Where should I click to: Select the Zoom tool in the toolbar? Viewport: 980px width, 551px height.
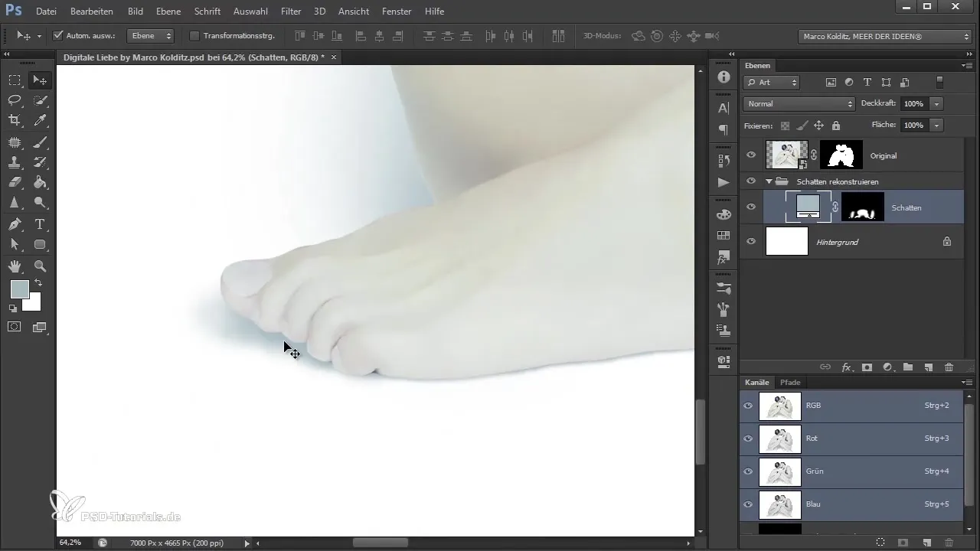coord(41,266)
